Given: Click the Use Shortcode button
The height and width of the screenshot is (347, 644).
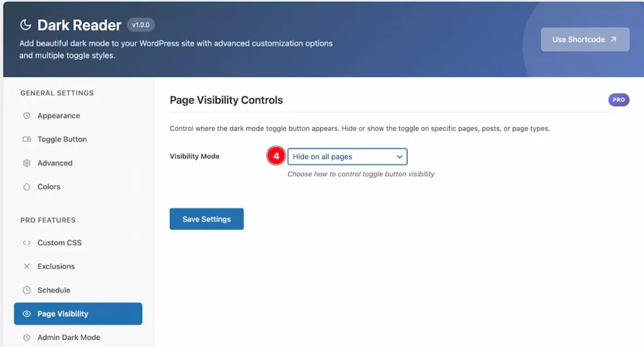Looking at the screenshot, I should tap(585, 40).
